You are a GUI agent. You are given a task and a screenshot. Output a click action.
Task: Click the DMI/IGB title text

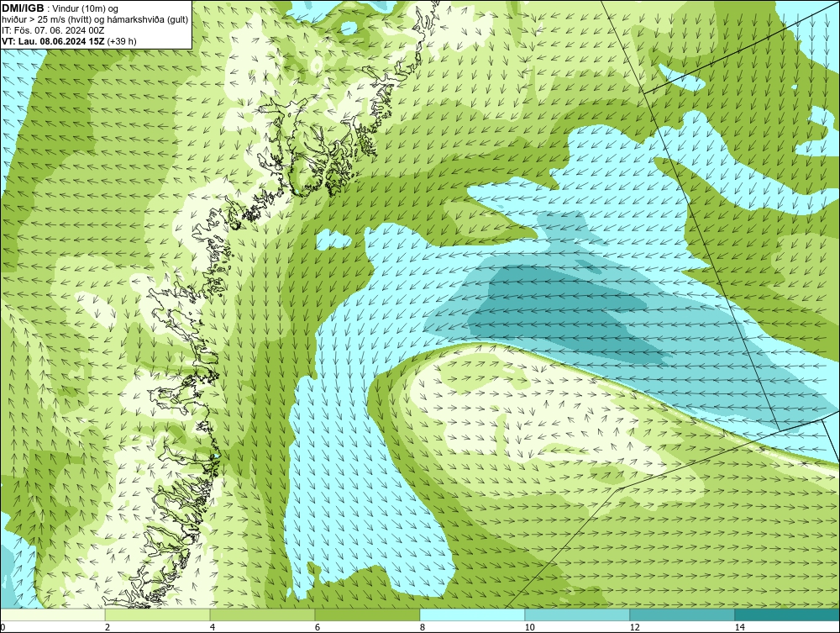point(23,8)
